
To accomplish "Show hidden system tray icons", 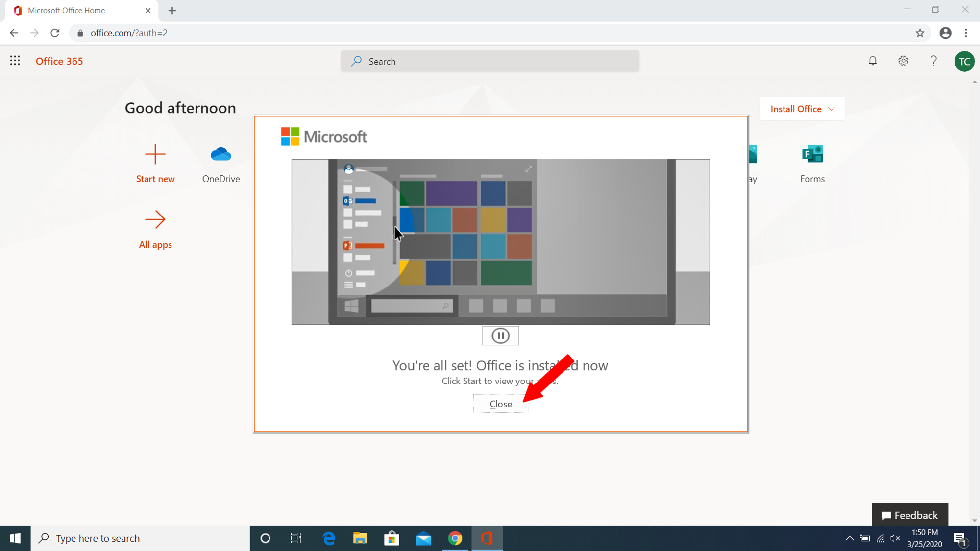I will (x=849, y=538).
